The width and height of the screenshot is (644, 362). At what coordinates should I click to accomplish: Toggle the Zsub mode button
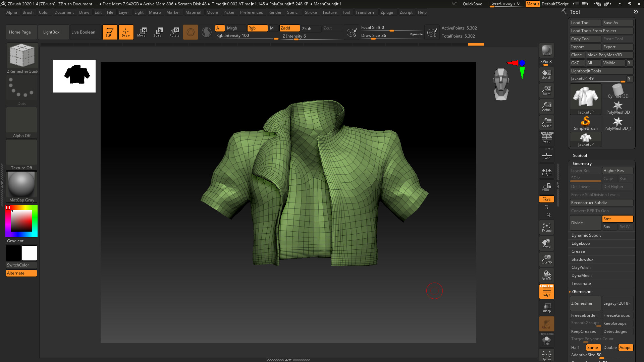click(x=311, y=28)
